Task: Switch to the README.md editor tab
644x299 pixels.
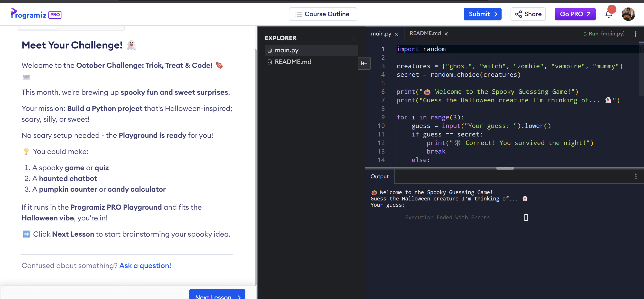Action: [x=425, y=33]
